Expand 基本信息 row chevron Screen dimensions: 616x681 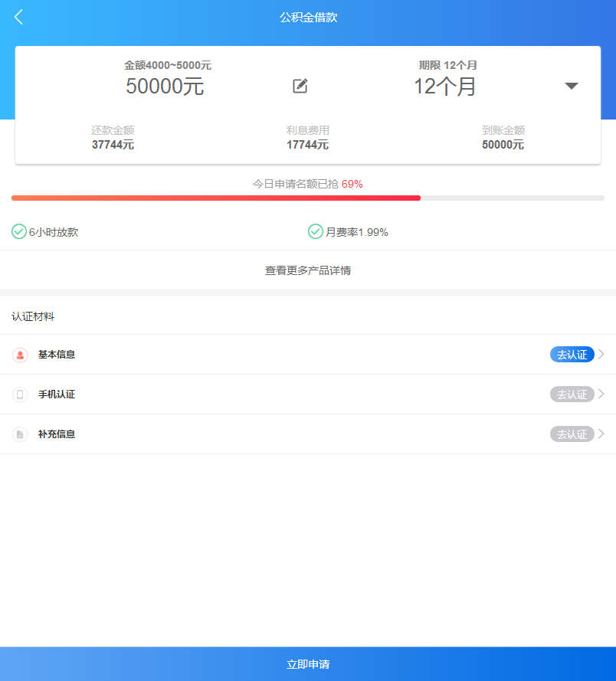(x=601, y=354)
